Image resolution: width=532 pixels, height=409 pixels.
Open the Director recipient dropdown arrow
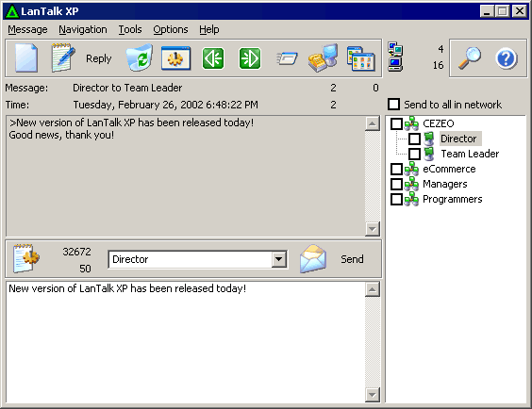pos(279,259)
